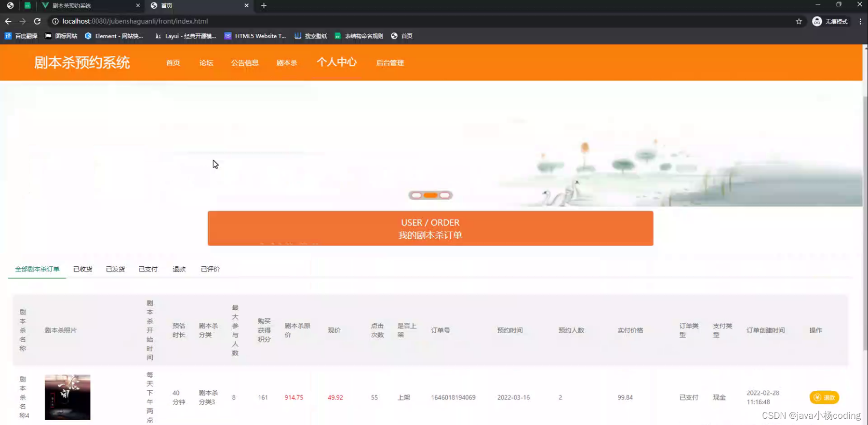This screenshot has width=868, height=425.
Task: Click the 操作 column header
Action: (x=815, y=330)
